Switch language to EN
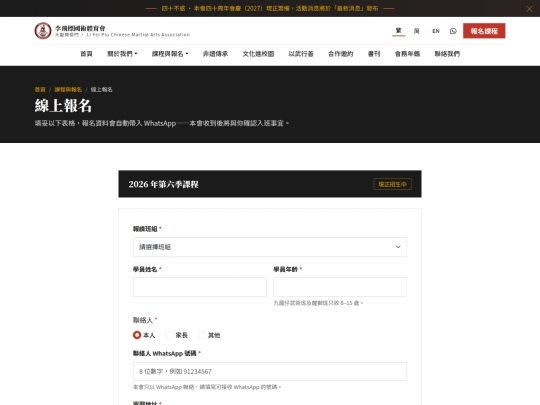The image size is (540, 405). pos(436,31)
